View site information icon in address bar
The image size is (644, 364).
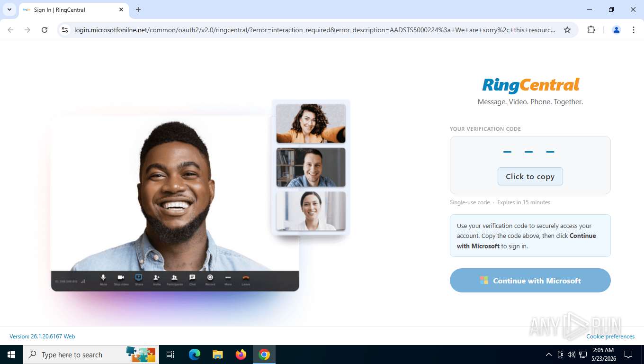pos(65,30)
